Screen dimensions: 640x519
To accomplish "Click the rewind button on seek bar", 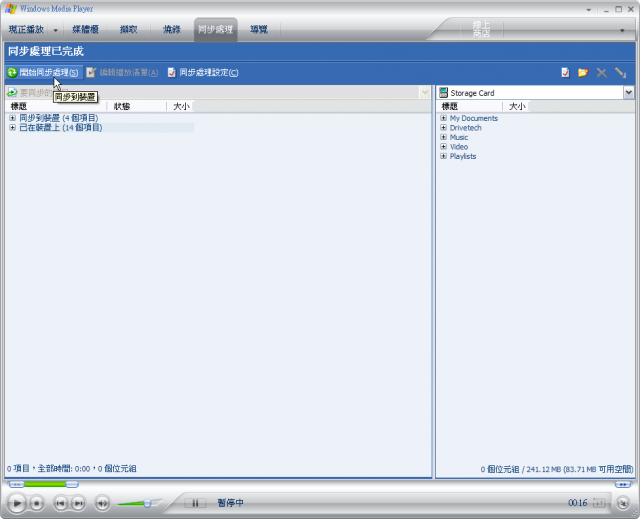I will pos(16,484).
